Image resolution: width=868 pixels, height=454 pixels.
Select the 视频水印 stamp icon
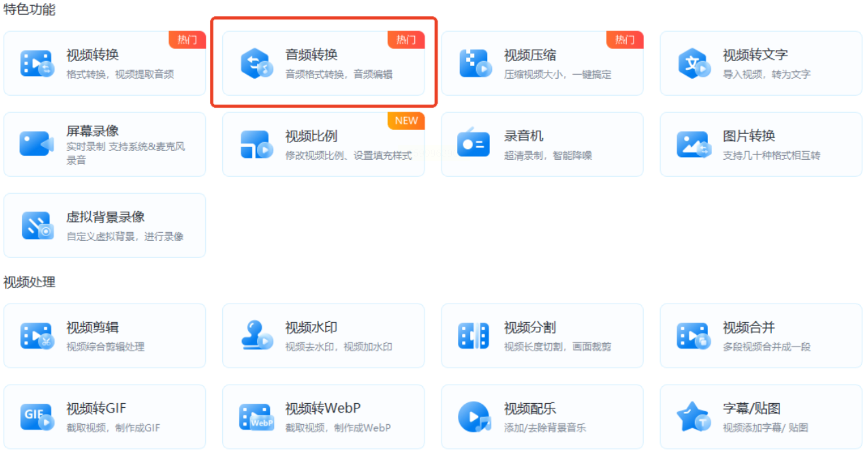[x=256, y=335]
